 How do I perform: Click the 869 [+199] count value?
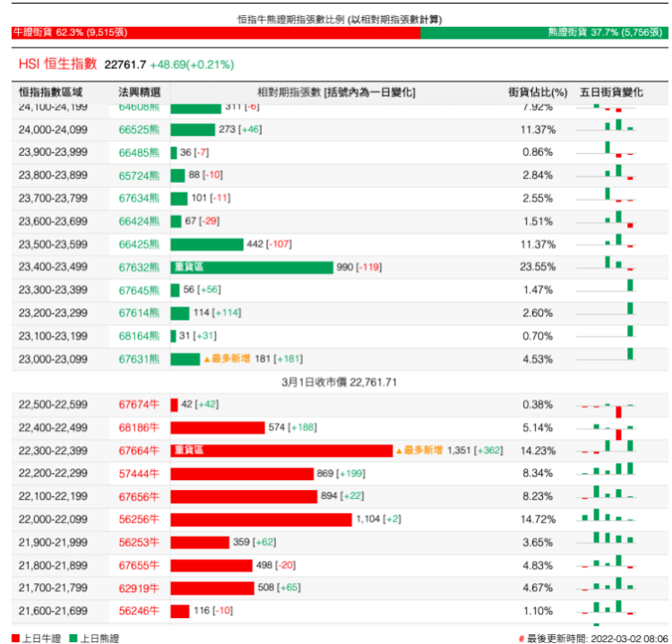tap(341, 474)
